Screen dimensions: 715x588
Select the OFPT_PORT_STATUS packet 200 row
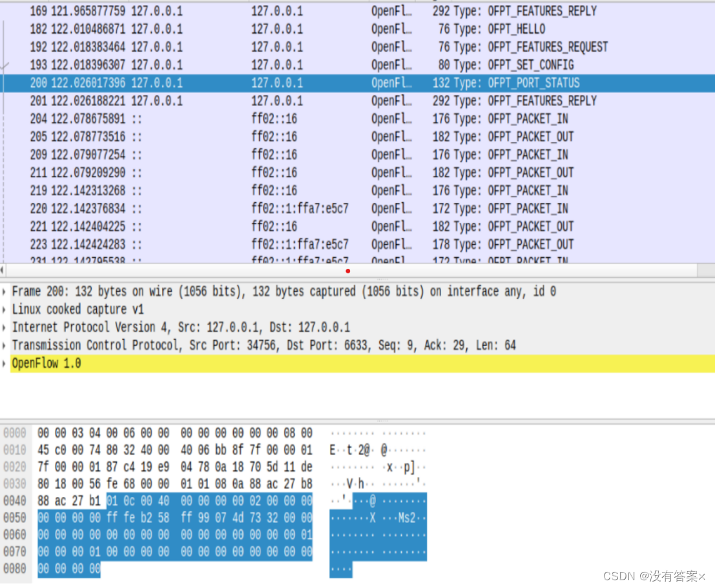coord(258,83)
